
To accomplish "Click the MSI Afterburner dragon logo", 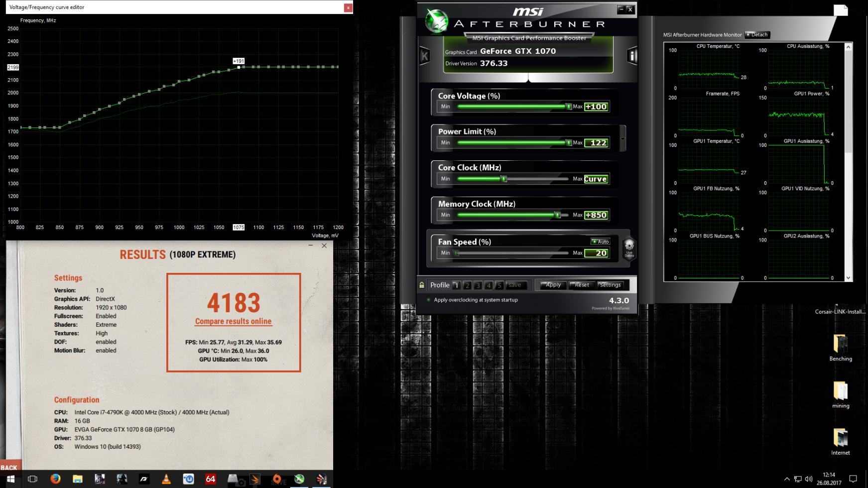I will (x=437, y=21).
